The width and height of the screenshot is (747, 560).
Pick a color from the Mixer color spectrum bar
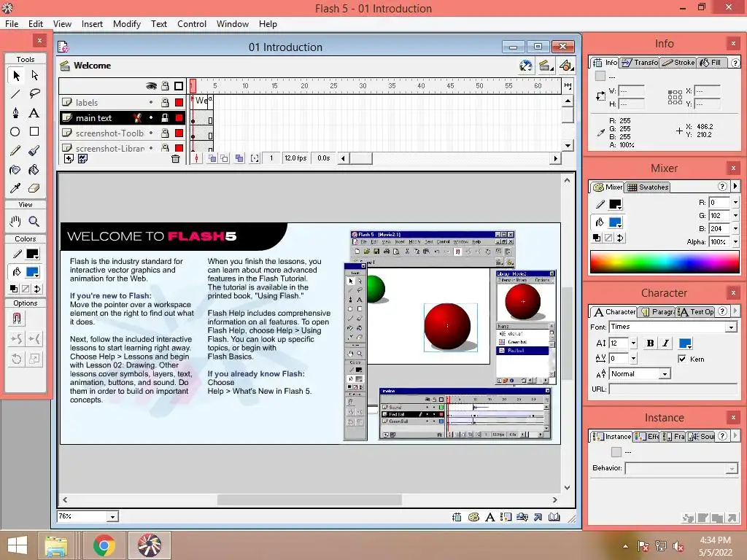[x=665, y=262]
